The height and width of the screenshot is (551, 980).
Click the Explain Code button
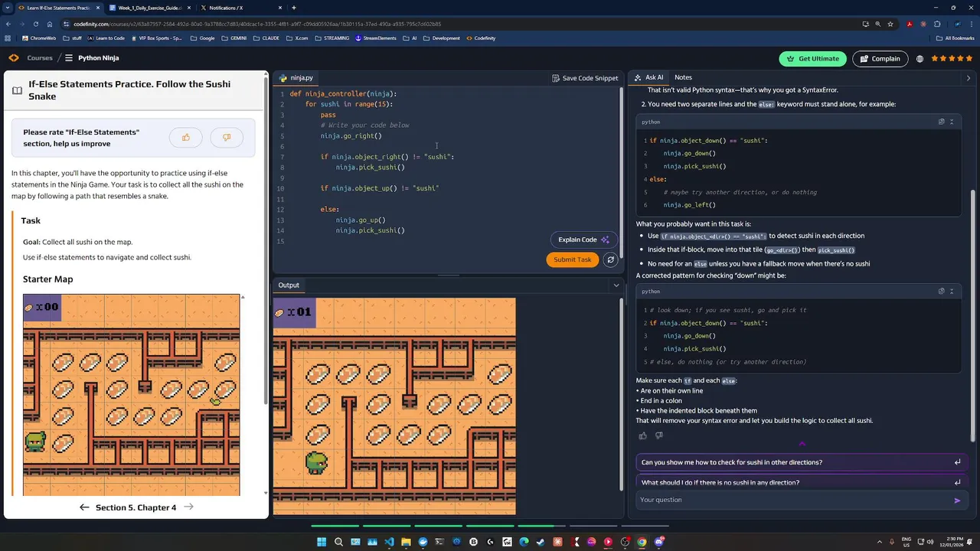tap(583, 240)
